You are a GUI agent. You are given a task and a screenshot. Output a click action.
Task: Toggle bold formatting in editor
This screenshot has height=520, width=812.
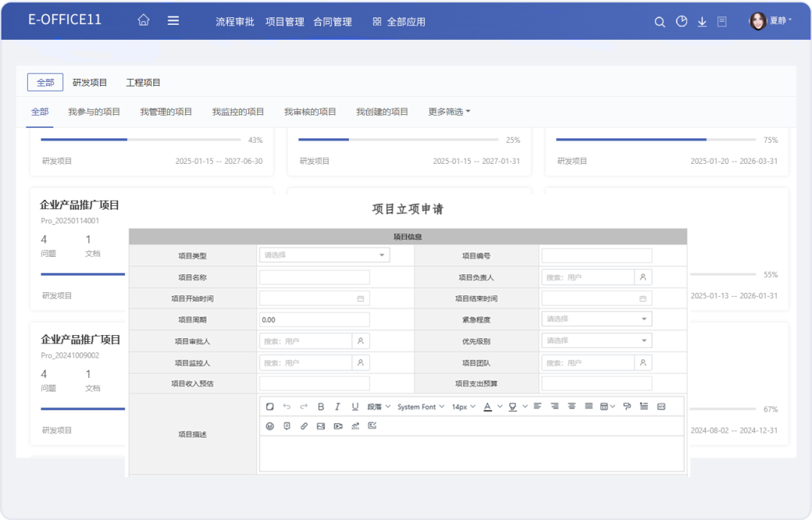(321, 407)
